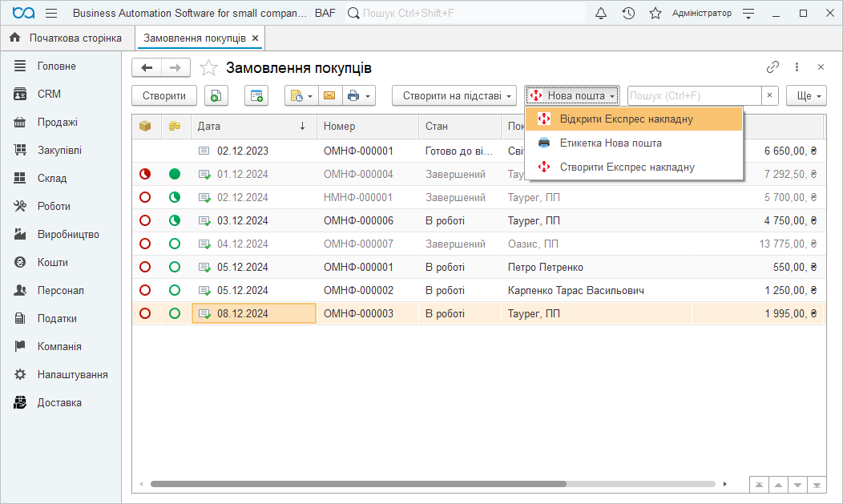
Task: Expand the printer dropdown button
Action: [x=358, y=96]
